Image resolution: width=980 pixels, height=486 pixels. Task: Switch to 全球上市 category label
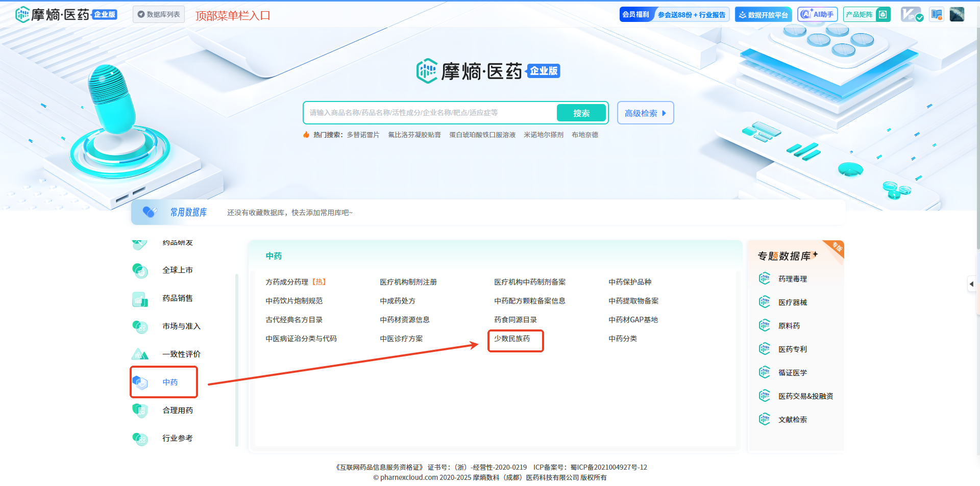coord(178,270)
